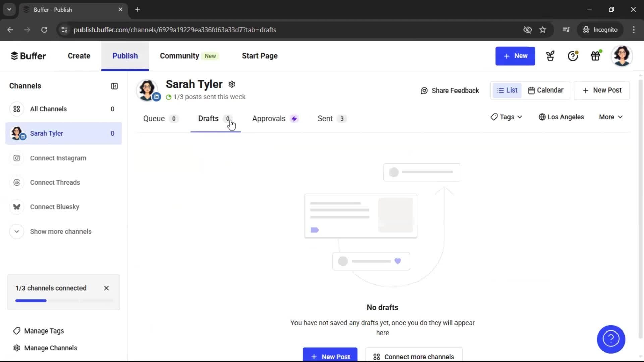Click the Share Feedback megaphone icon
Image resolution: width=644 pixels, height=362 pixels.
(x=424, y=90)
